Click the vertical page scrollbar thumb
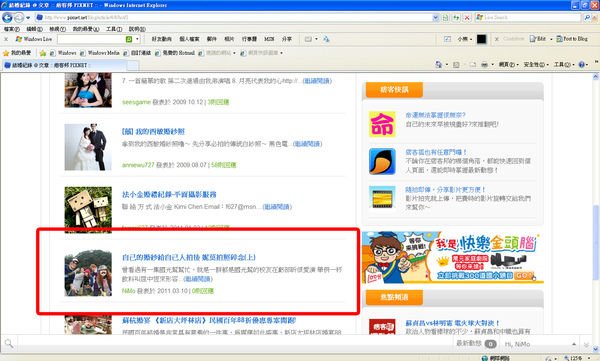The height and width of the screenshot is (361, 600). point(596,242)
